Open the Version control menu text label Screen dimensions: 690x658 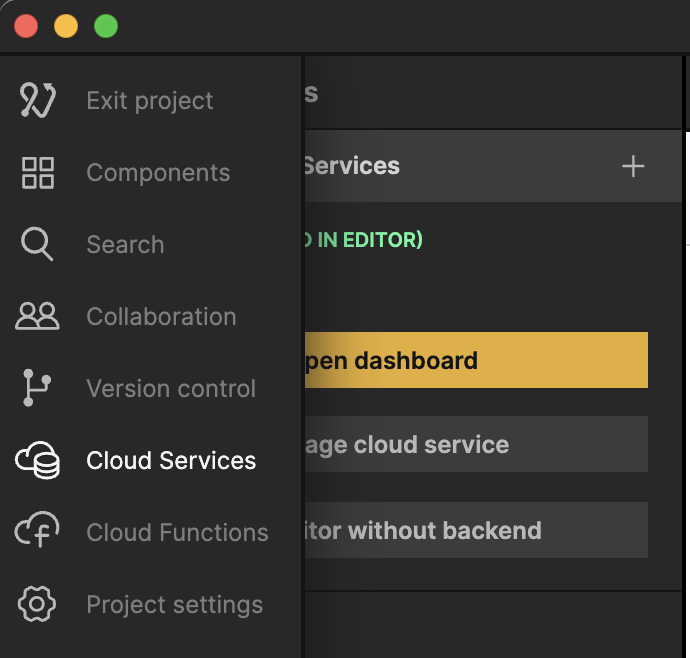(x=171, y=389)
